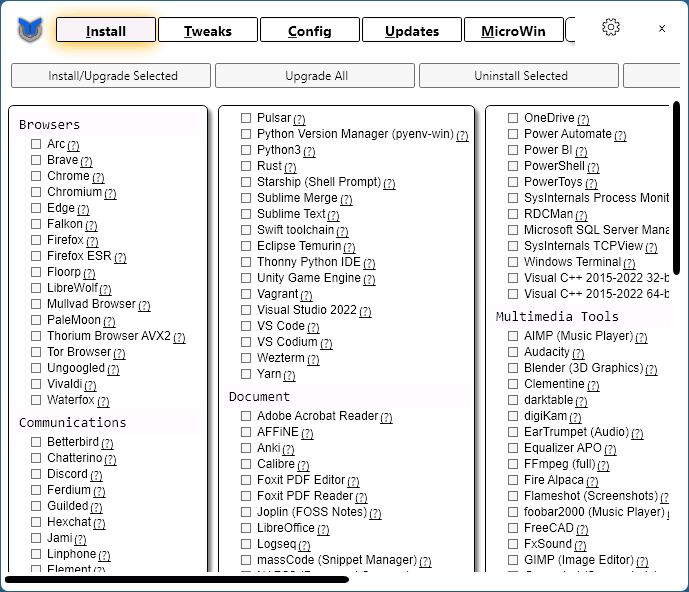Click the help (?) link next to Brave
The height and width of the screenshot is (592, 689).
pyautogui.click(x=86, y=162)
